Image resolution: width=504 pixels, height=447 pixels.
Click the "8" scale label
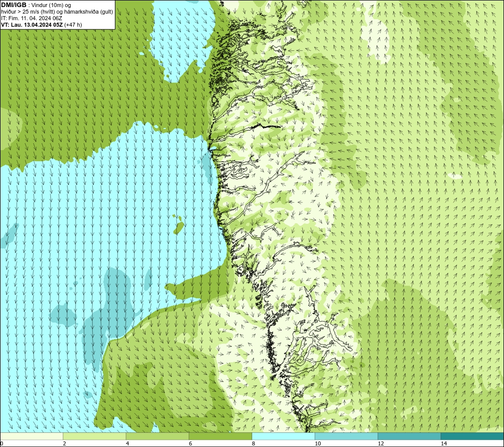(x=254, y=443)
